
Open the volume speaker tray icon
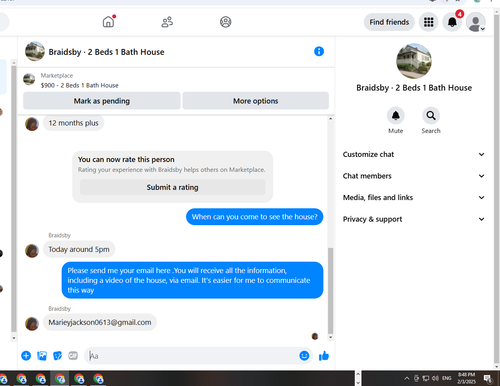click(435, 378)
